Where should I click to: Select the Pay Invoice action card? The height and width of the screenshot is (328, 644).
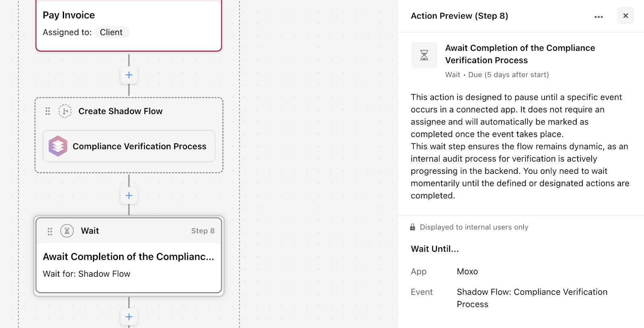point(129,24)
